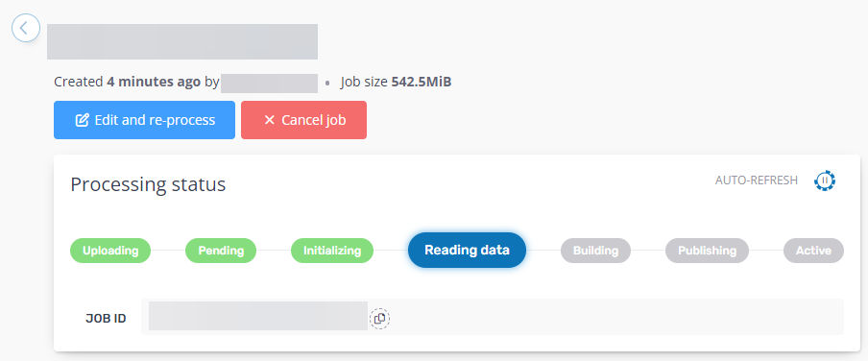Click the redacted job title
This screenshot has width=868, height=361.
tap(182, 41)
